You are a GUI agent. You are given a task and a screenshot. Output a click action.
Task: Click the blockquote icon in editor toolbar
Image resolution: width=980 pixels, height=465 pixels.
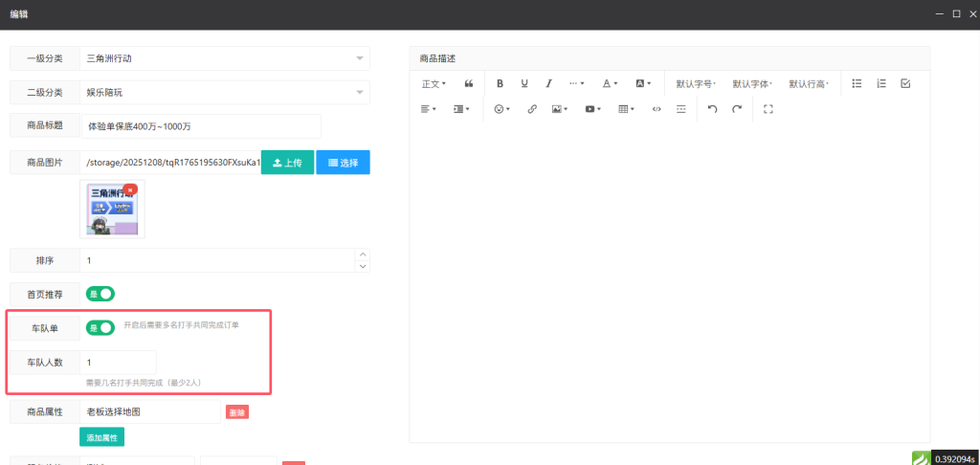click(x=469, y=83)
